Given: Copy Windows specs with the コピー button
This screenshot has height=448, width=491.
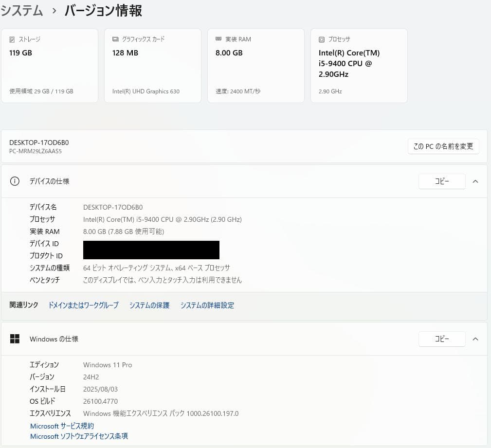Looking at the screenshot, I should click(441, 339).
